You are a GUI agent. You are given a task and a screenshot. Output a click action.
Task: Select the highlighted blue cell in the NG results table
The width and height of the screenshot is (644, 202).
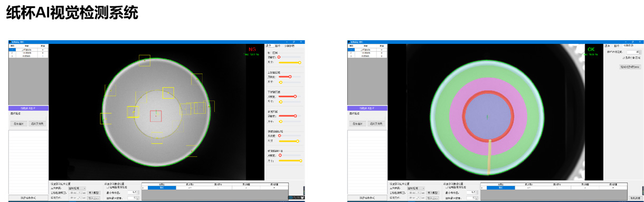(x=162, y=188)
